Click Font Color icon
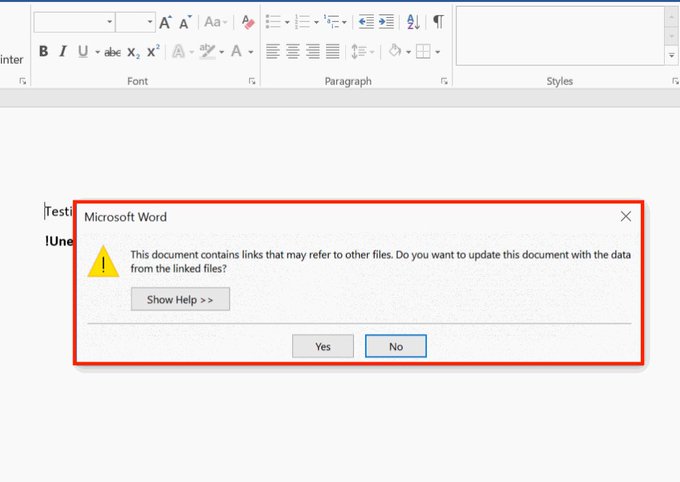 coord(236,52)
